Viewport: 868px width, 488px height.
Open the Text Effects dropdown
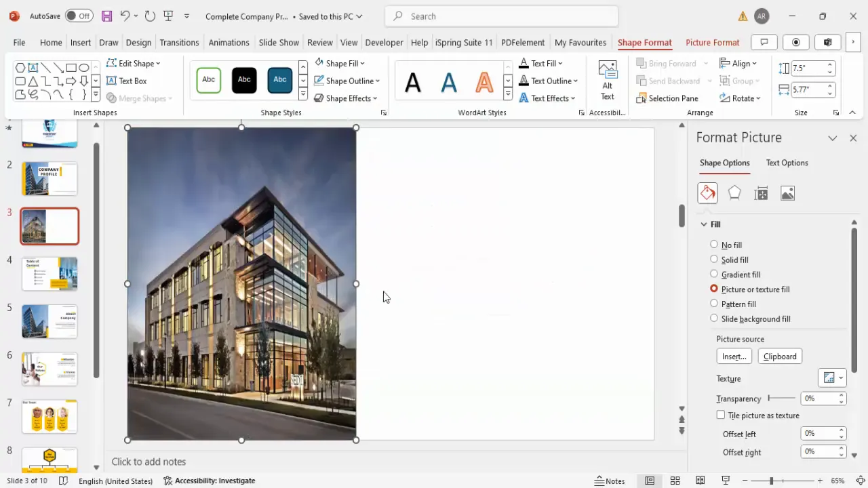pos(547,98)
